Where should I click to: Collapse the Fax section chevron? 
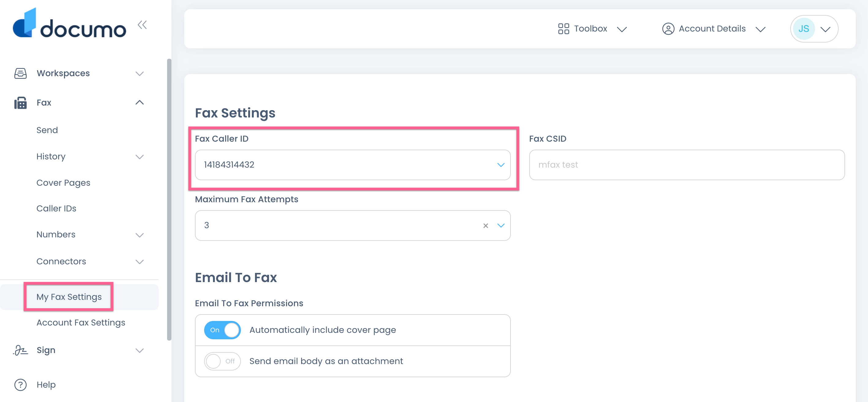point(140,102)
